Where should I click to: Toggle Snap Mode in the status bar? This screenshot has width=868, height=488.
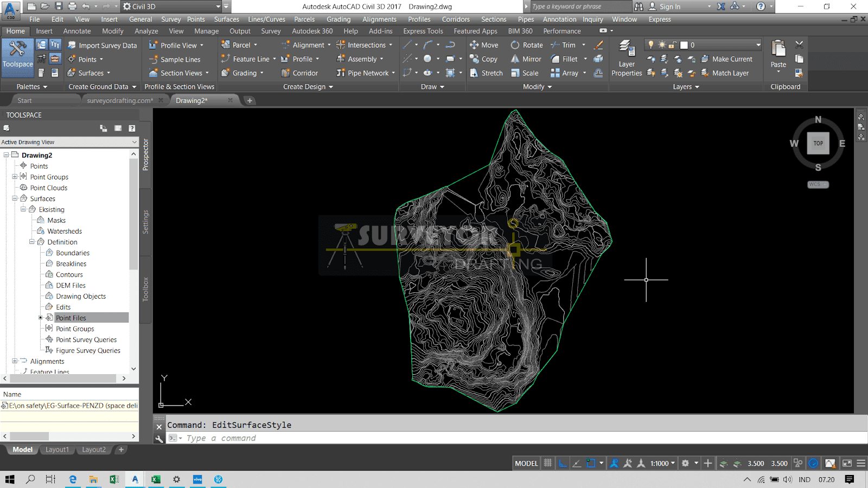click(x=548, y=463)
